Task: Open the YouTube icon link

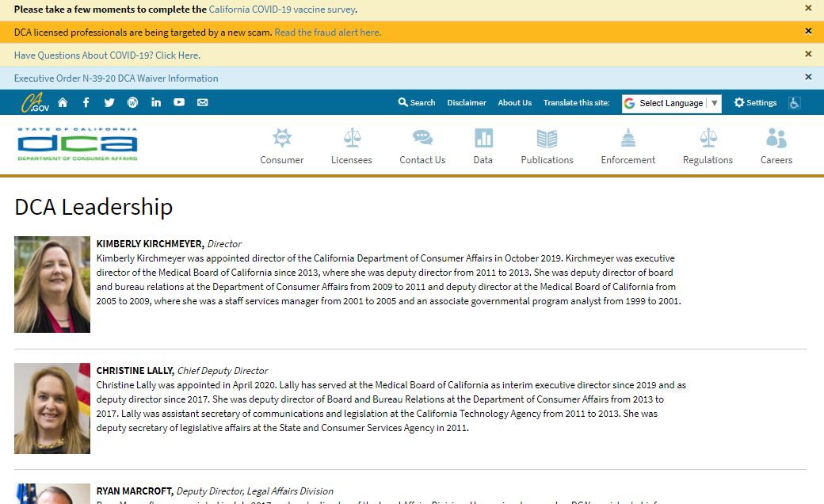Action: 179,102
